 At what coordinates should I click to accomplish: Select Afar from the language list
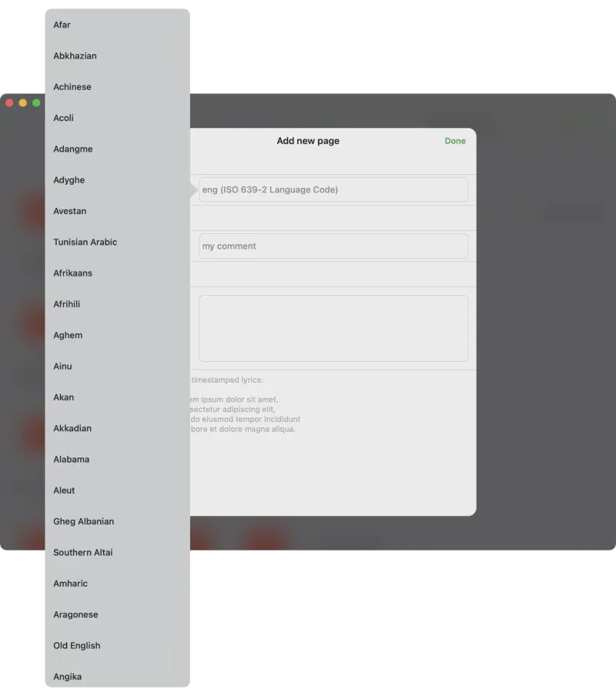point(62,25)
